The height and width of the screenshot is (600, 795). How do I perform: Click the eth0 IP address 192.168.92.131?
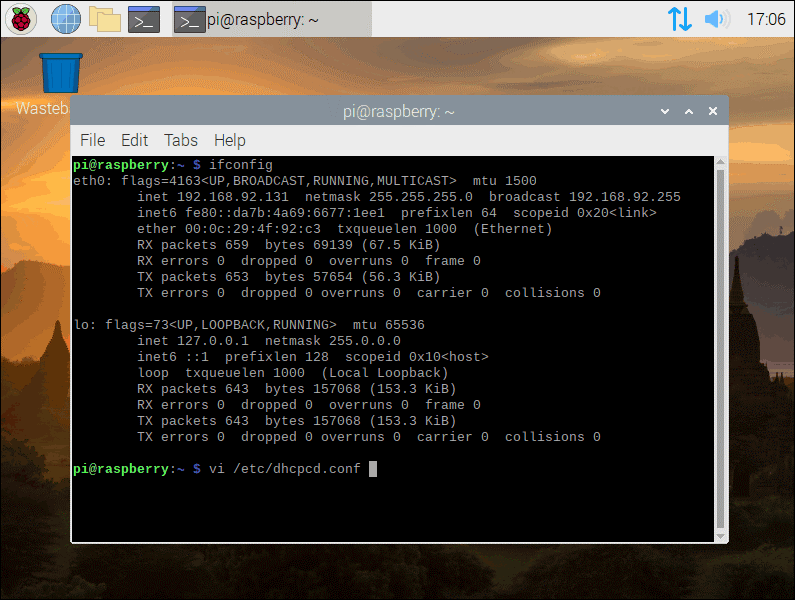pyautogui.click(x=232, y=197)
